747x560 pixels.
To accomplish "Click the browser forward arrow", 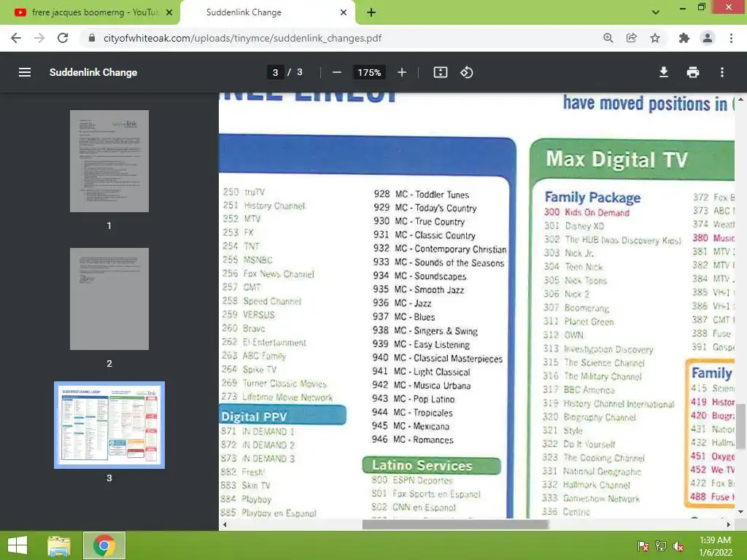I will pos(39,38).
